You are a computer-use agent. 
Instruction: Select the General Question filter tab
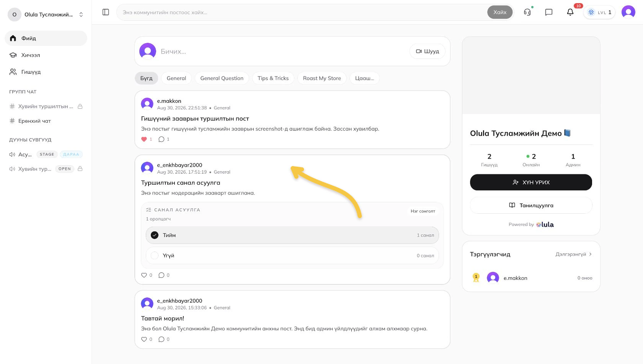222,78
